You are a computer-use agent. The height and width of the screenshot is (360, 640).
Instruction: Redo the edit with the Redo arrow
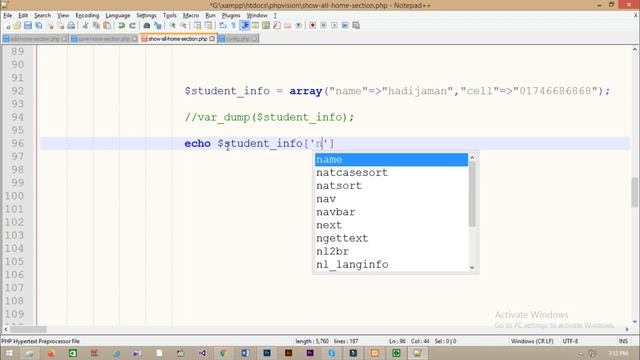tap(132, 25)
